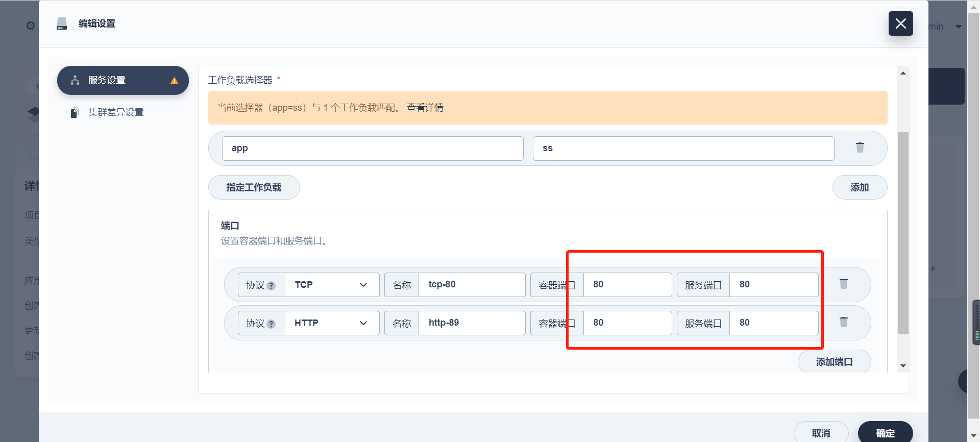Click the 指定工作负载 button
This screenshot has height=442, width=980.
254,187
